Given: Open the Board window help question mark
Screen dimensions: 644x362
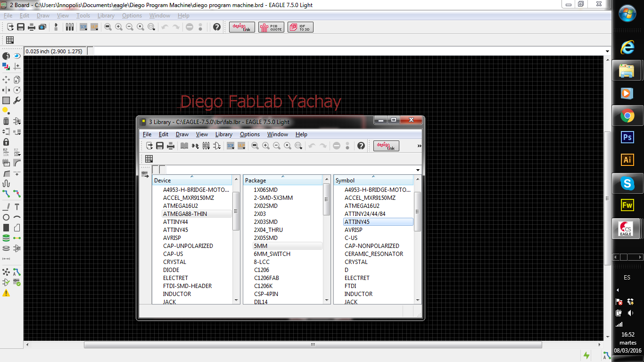Looking at the screenshot, I should click(217, 27).
